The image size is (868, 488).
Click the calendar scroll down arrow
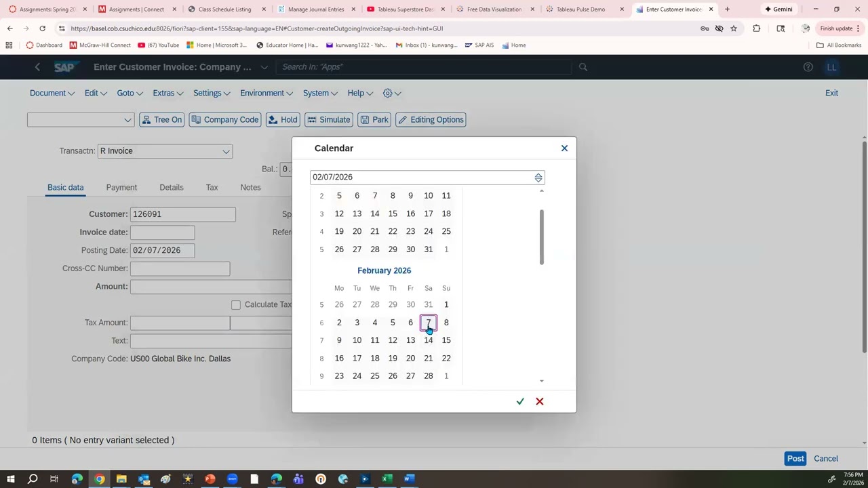click(x=541, y=381)
